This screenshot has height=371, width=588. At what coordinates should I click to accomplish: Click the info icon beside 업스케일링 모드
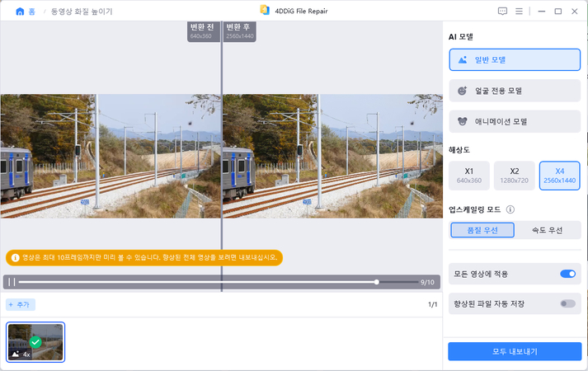(510, 209)
